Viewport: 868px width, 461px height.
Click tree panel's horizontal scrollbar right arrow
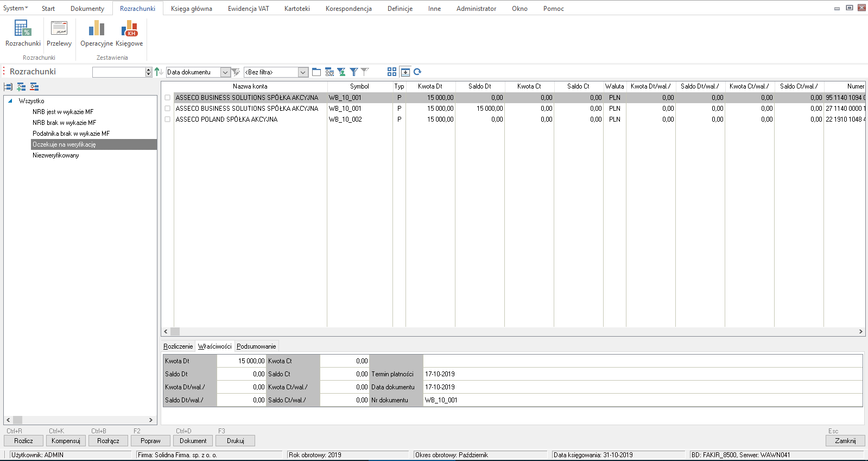(151, 420)
